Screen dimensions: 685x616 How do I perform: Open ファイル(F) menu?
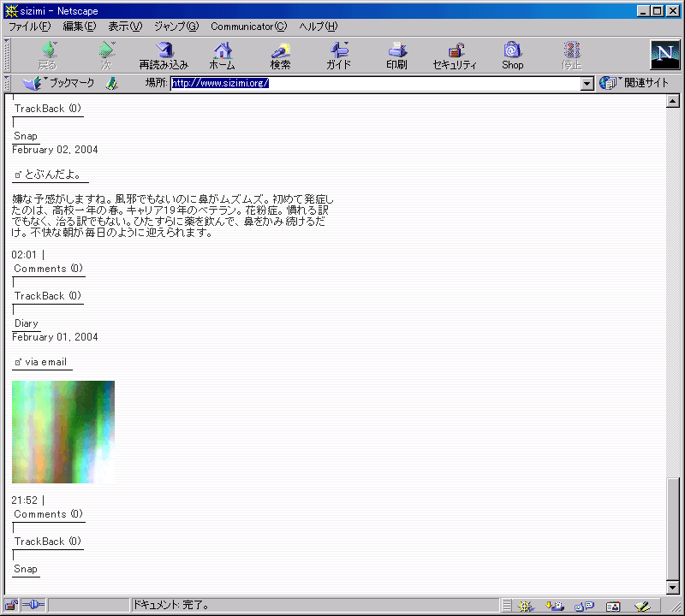click(30, 27)
